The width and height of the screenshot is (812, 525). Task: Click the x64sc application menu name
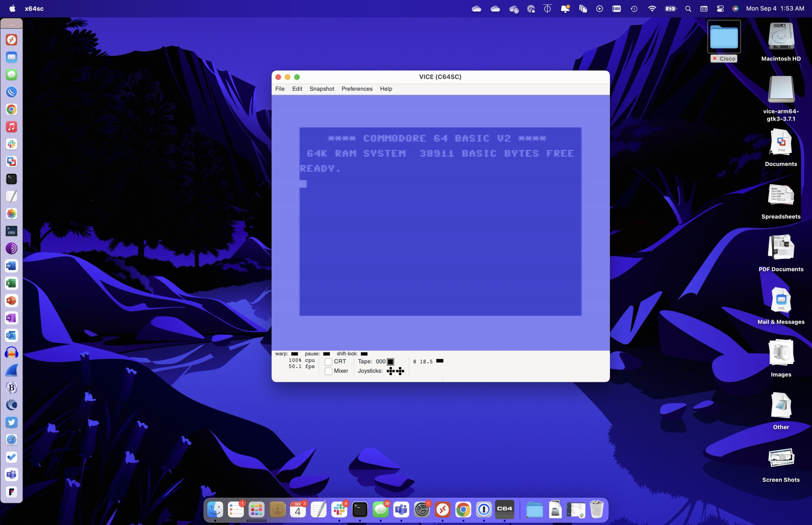click(x=34, y=9)
